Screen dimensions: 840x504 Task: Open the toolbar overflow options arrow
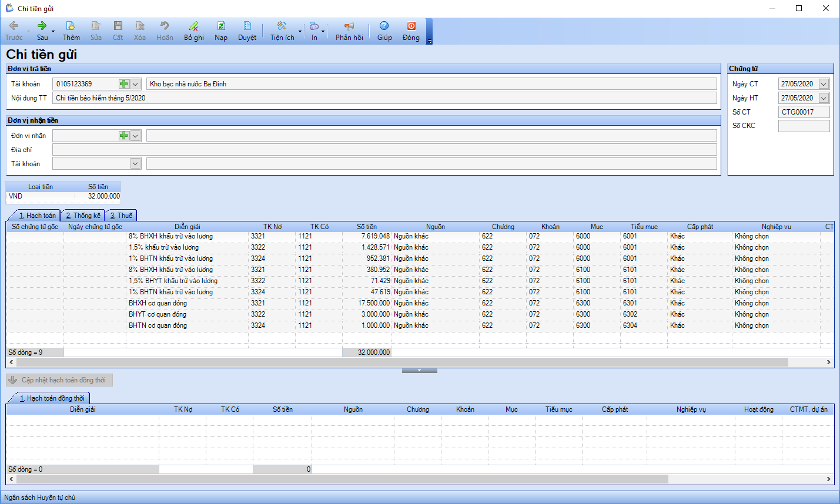[x=430, y=42]
